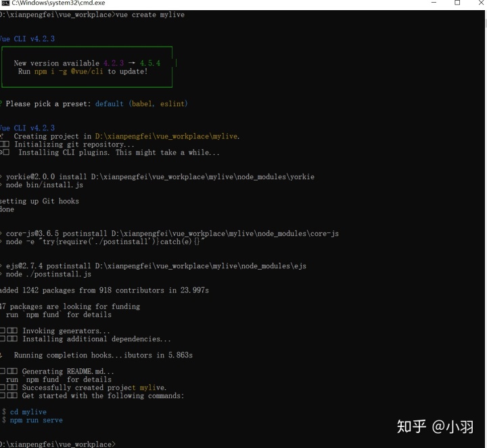
Task: Click 'Running completion hooks...' line
Action: [x=96, y=355]
